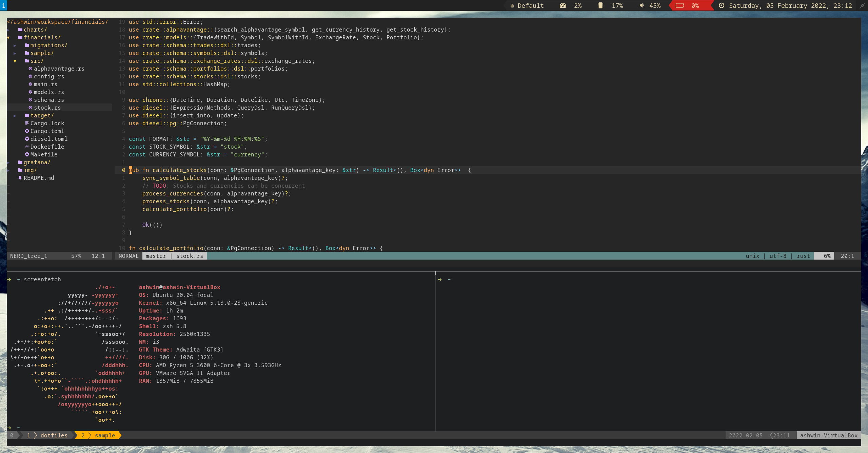The height and width of the screenshot is (453, 868).
Task: Open the grafana/ folder entry
Action: point(37,162)
